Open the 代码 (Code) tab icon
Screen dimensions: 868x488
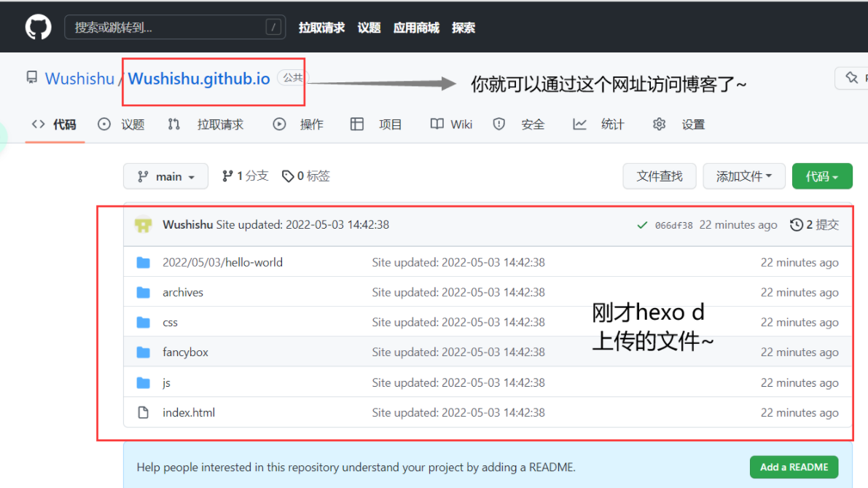pyautogui.click(x=39, y=124)
